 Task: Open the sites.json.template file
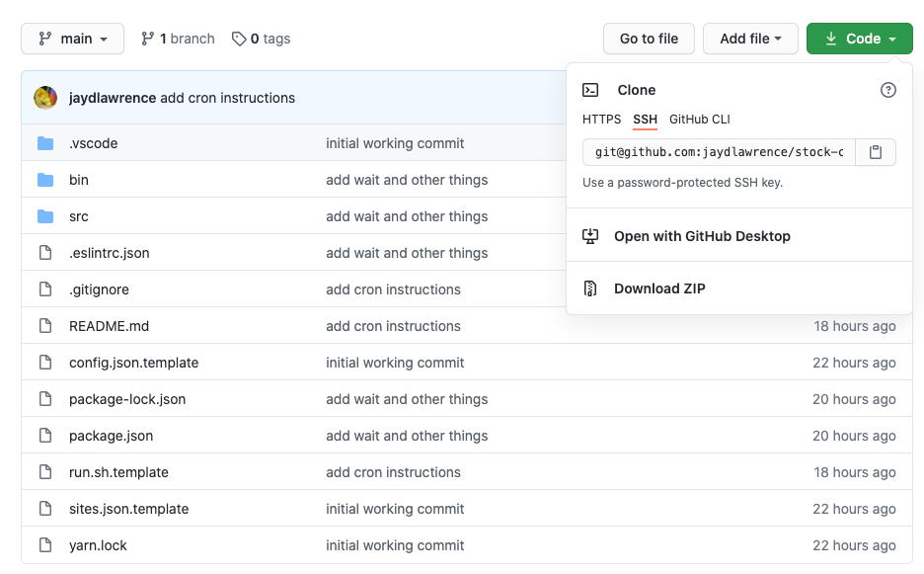(x=129, y=509)
